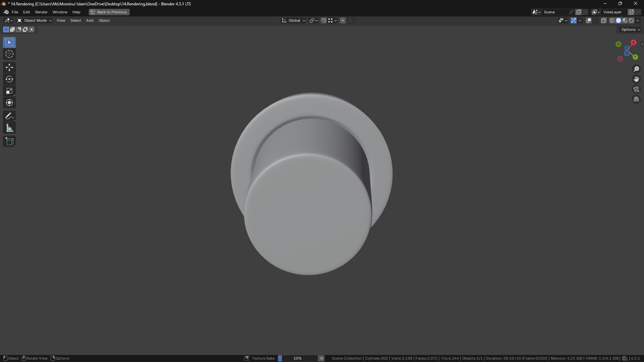Expand the sidebar with the arrow
Screen dimensions: 644x362
click(642, 44)
